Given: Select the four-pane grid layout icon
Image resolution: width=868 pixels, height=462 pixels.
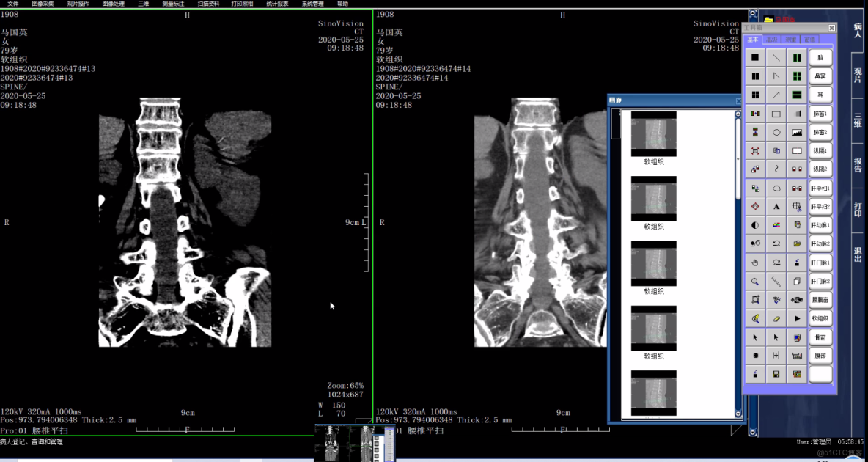Looking at the screenshot, I should tap(755, 95).
